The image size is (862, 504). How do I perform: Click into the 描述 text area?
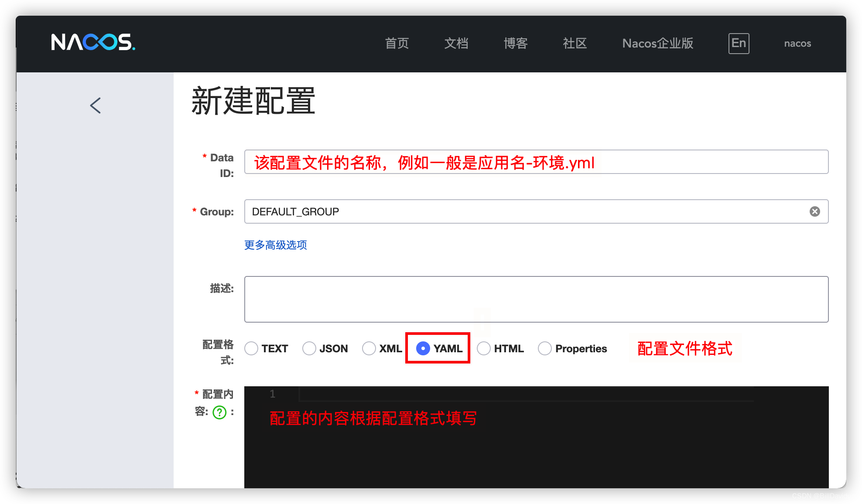(536, 299)
